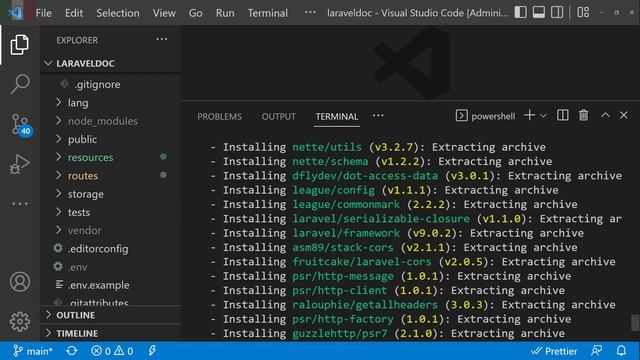This screenshot has height=360, width=640.
Task: Kill the terminal with trash icon
Action: coord(584,116)
